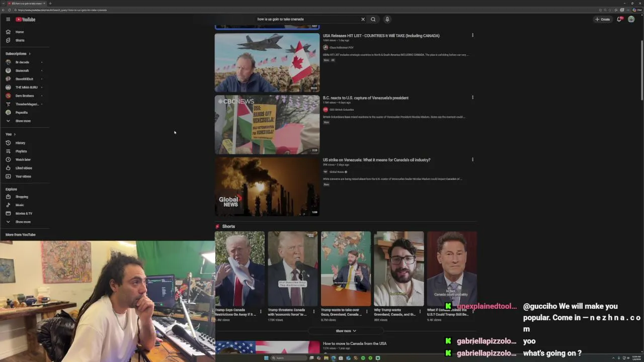This screenshot has width=644, height=362.
Task: Open Movies & TV under Explore
Action: click(24, 213)
